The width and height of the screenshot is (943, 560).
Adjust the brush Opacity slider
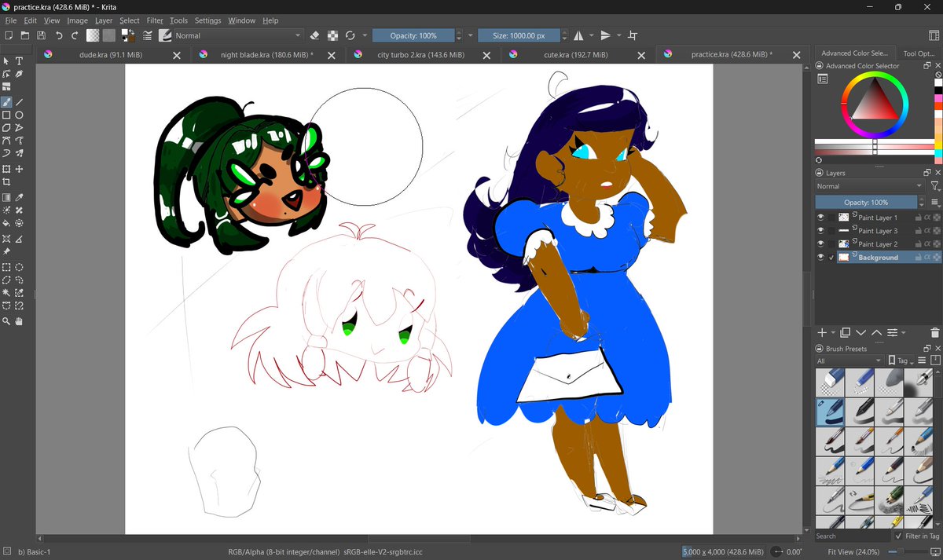coord(413,35)
